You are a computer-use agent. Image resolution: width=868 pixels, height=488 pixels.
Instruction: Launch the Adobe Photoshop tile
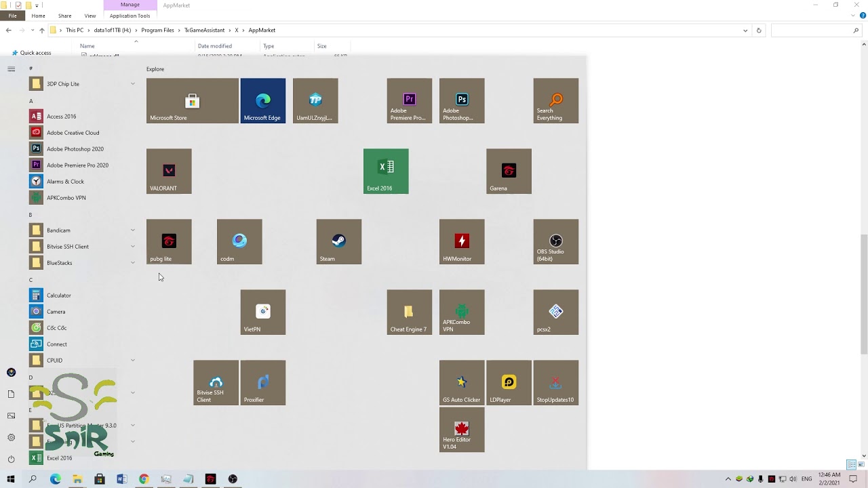pos(462,101)
